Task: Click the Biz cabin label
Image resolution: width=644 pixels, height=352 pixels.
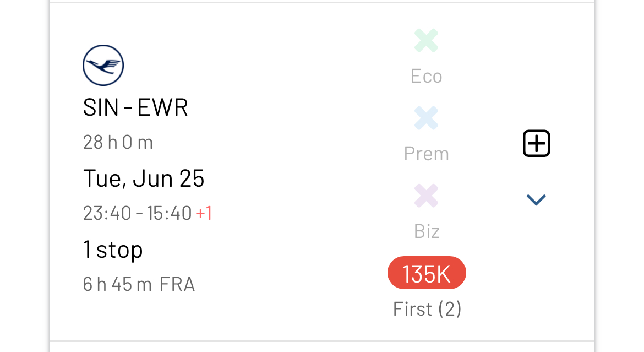Action: point(427,231)
